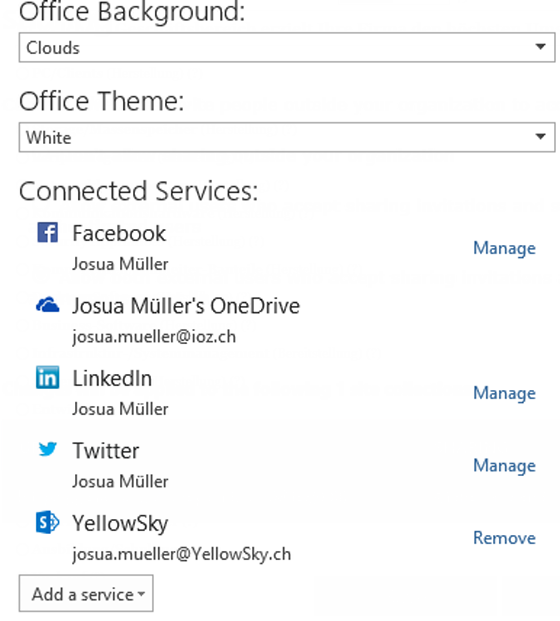This screenshot has height=621, width=560.
Task: Open the Office Background dropdown arrow
Action: pos(540,47)
